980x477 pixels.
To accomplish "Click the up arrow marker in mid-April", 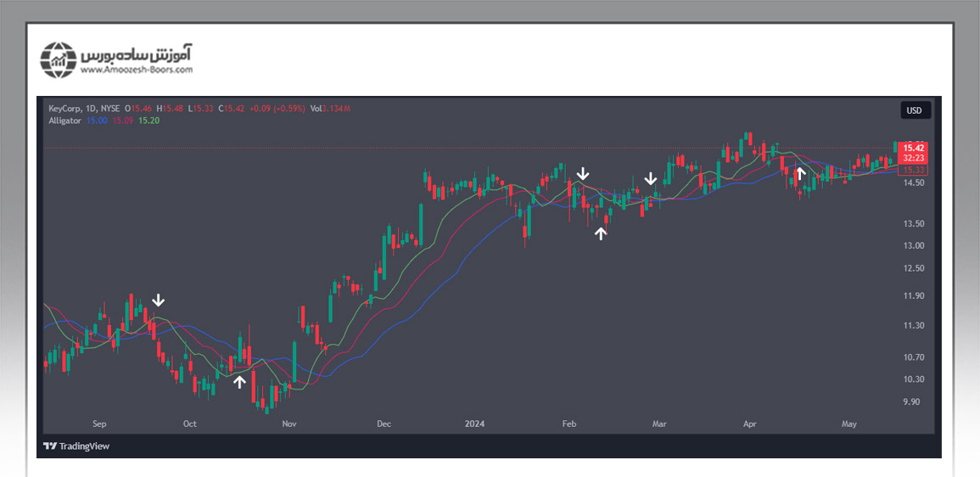I will (799, 174).
